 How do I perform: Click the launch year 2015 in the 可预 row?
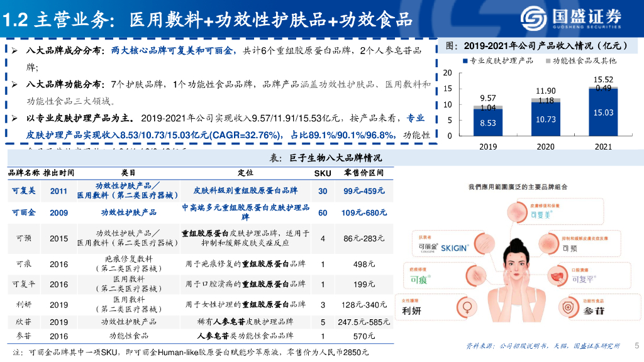point(58,238)
